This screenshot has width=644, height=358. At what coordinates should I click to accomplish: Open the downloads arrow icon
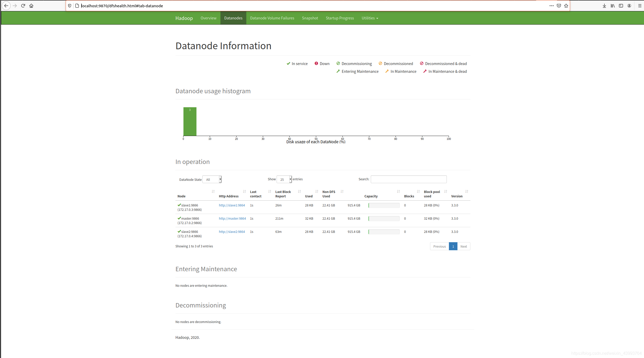[x=604, y=6]
